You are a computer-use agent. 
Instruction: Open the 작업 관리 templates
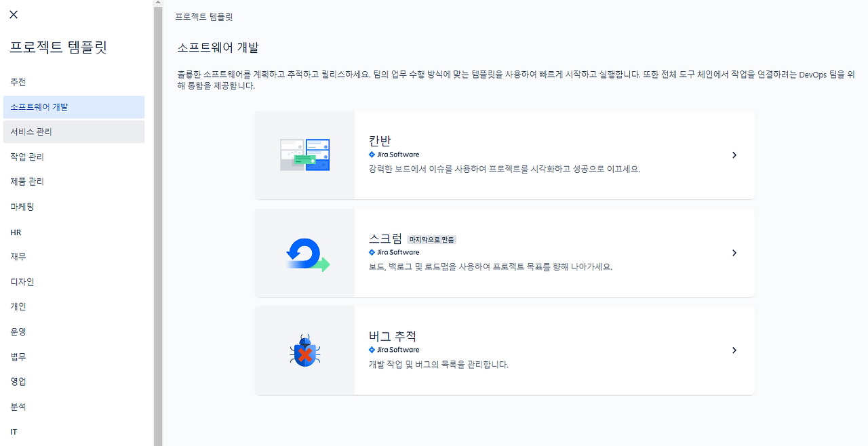click(28, 157)
